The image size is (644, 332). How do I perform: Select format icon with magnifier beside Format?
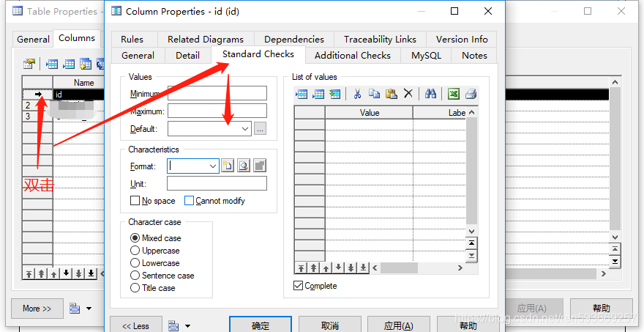pos(244,166)
